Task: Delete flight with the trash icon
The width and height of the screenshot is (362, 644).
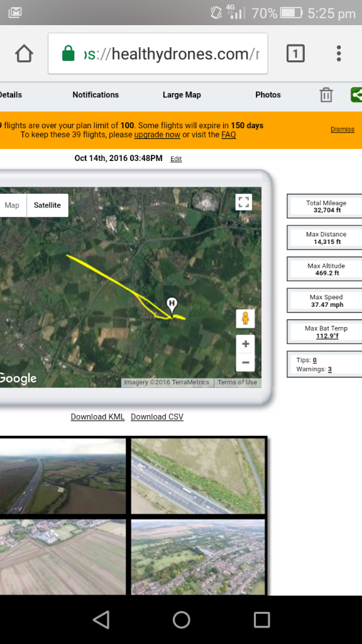Action: coord(326,95)
